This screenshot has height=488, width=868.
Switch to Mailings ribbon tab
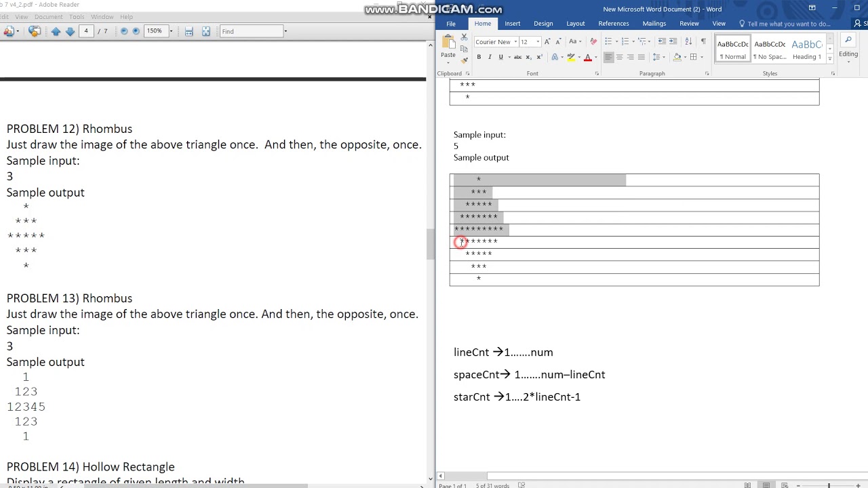(654, 24)
